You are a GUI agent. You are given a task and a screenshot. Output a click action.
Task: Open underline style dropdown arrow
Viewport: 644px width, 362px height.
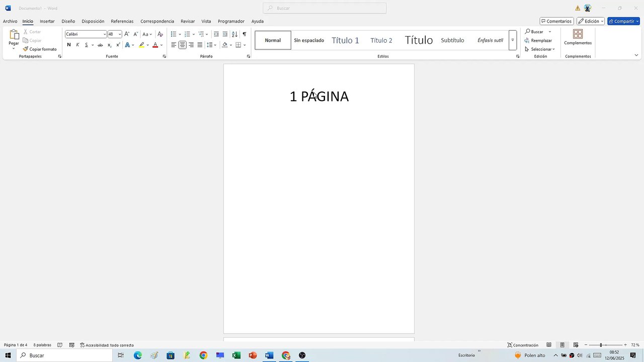pos(93,45)
